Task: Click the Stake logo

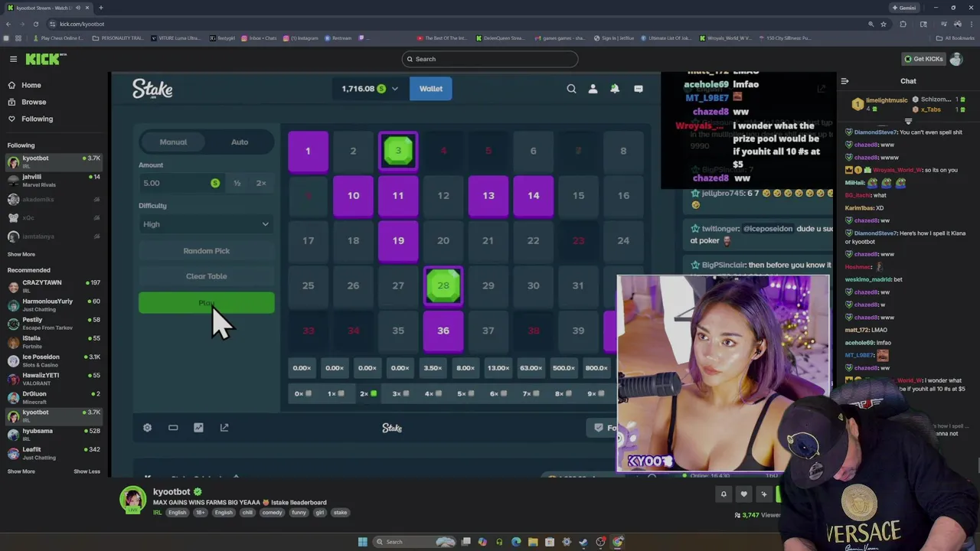Action: [x=152, y=89]
